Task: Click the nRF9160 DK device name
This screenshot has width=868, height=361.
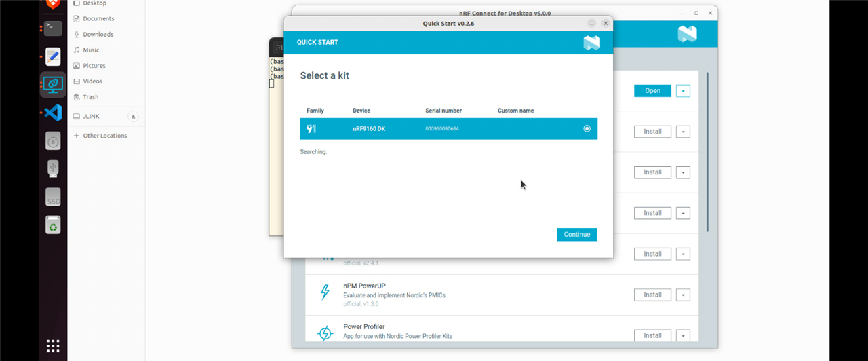Action: 369,129
